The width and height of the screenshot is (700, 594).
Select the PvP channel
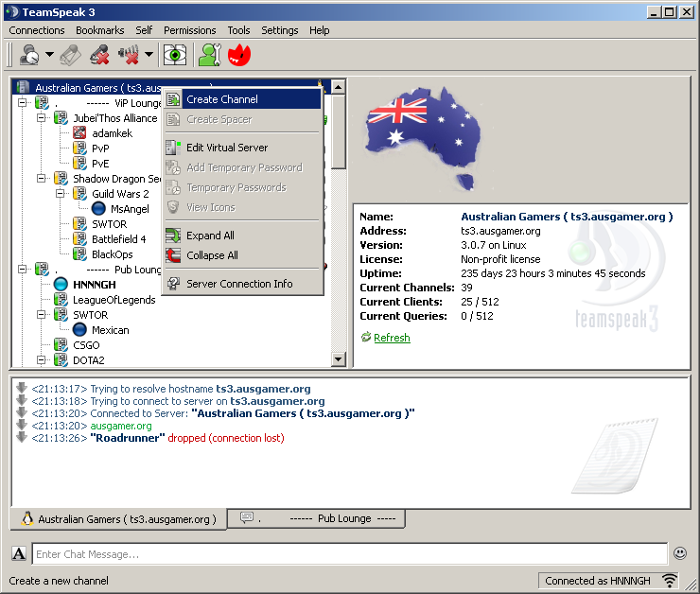[100, 148]
